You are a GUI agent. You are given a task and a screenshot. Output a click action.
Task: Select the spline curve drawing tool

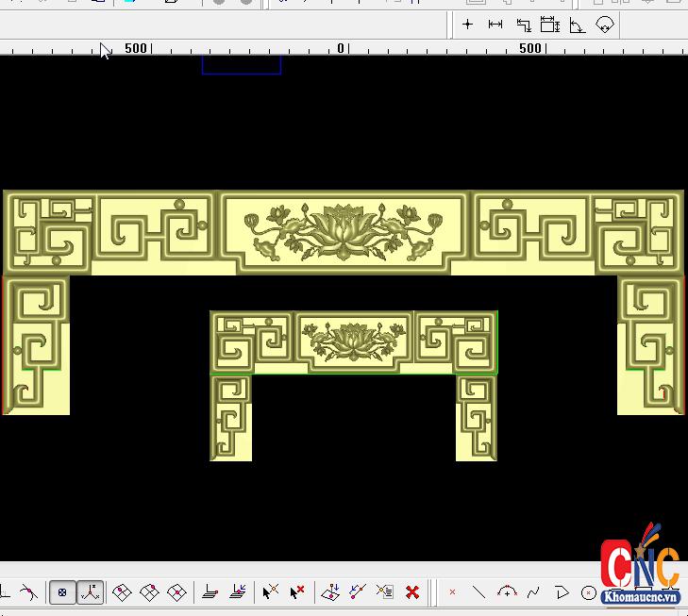(x=534, y=592)
